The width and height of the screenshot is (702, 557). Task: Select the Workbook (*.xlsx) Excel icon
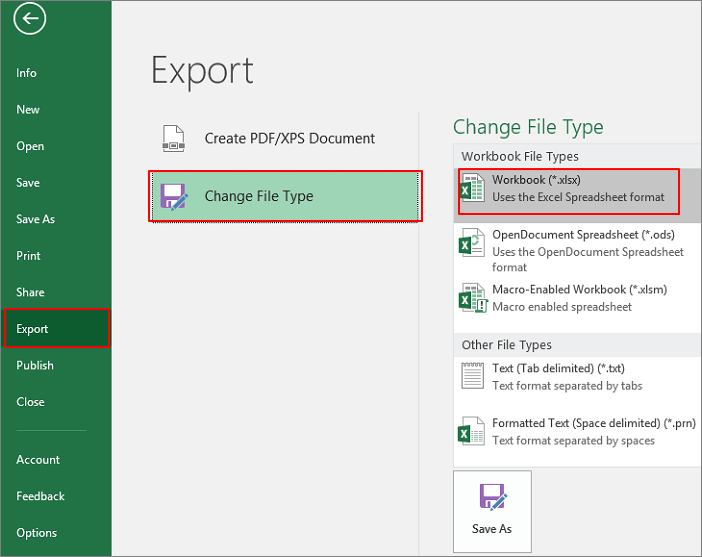pyautogui.click(x=472, y=189)
